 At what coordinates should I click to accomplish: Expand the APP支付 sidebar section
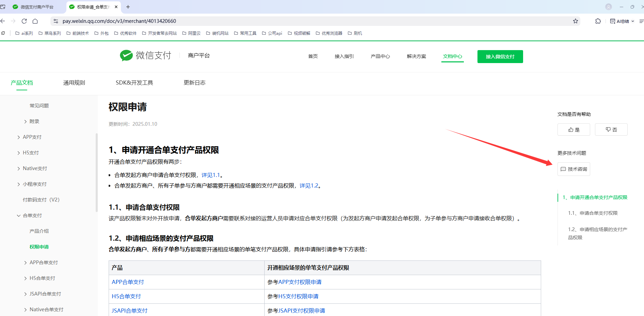click(29, 137)
